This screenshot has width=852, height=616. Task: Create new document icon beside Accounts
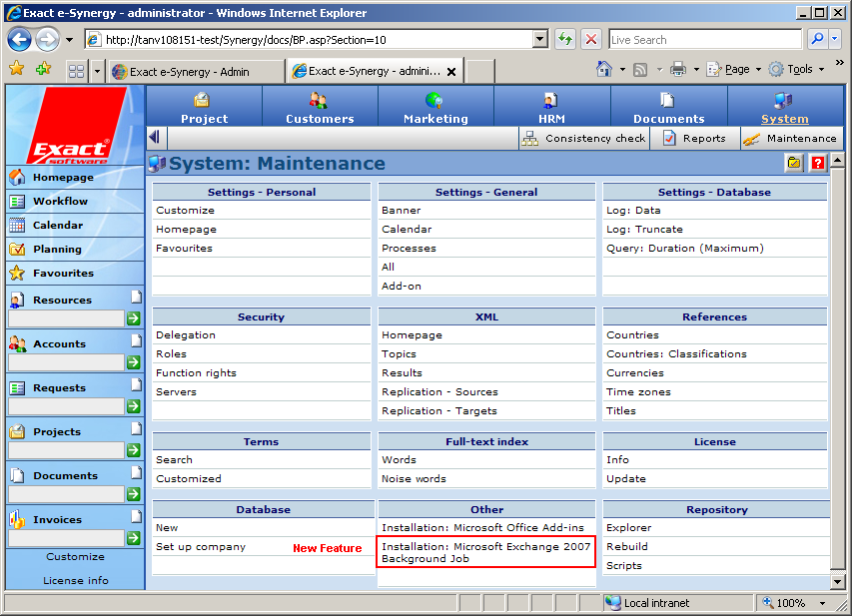[136, 341]
